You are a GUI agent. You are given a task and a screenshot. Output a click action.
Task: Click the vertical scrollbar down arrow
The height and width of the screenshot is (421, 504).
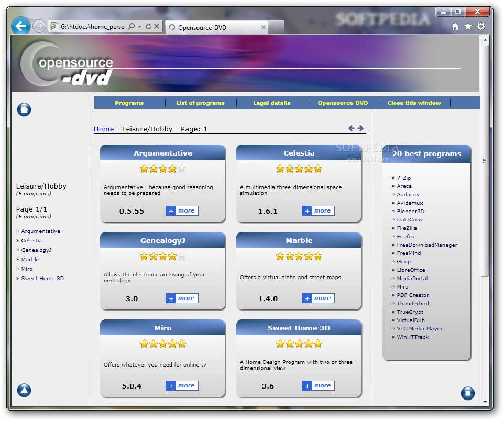[x=485, y=402]
